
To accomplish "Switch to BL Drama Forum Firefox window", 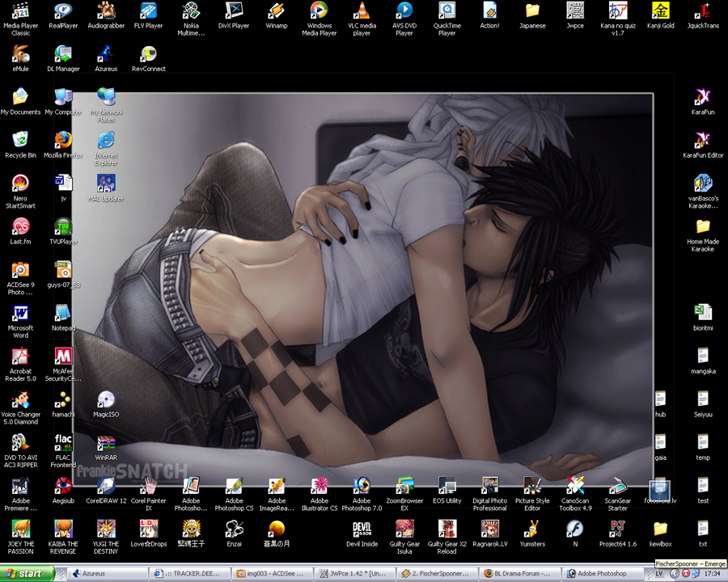I will 519,574.
